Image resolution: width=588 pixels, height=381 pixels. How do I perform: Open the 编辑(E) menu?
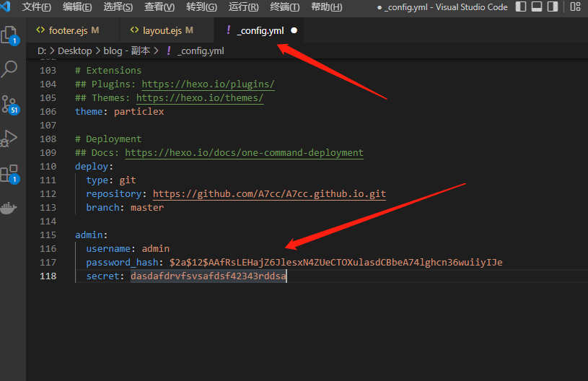tap(77, 7)
